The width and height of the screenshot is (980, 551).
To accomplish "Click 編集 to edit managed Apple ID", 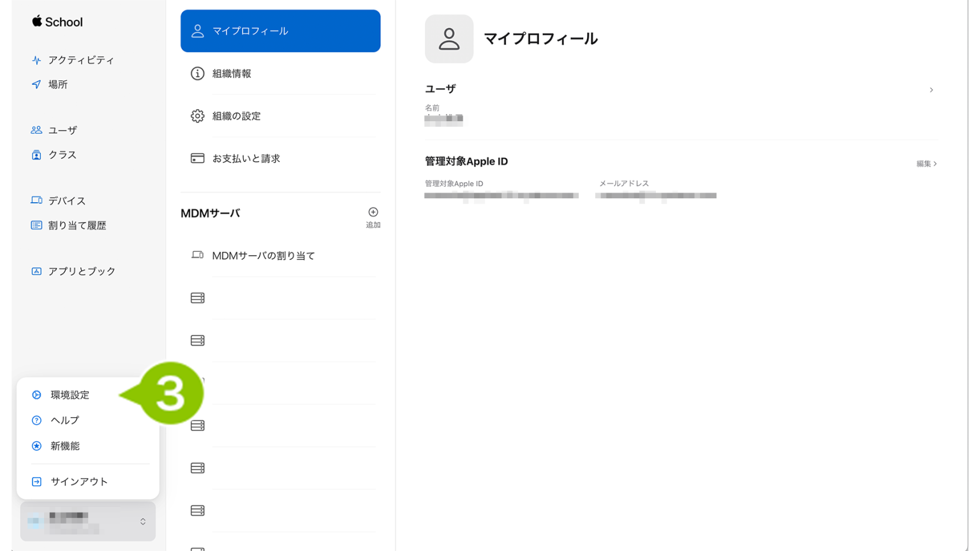I will tap(926, 164).
